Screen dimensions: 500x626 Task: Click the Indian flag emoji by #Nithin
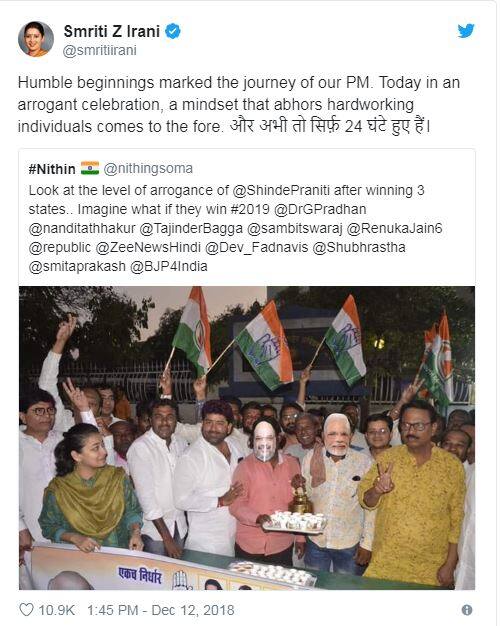[90, 168]
